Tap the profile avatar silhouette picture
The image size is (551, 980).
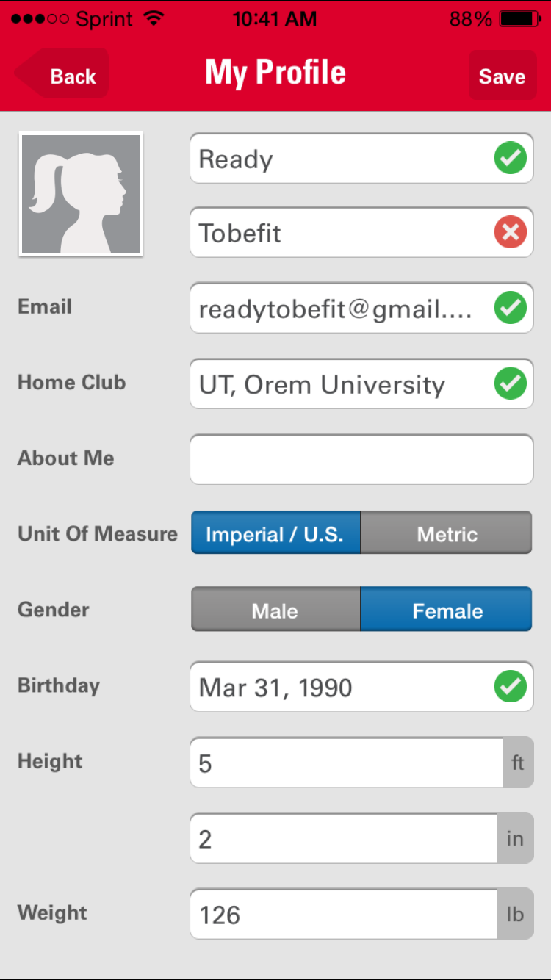click(x=81, y=195)
